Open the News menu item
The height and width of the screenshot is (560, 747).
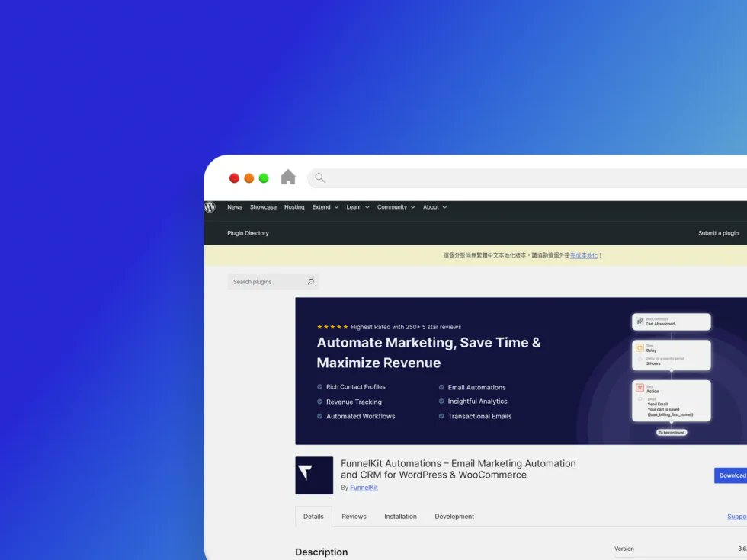tap(235, 207)
